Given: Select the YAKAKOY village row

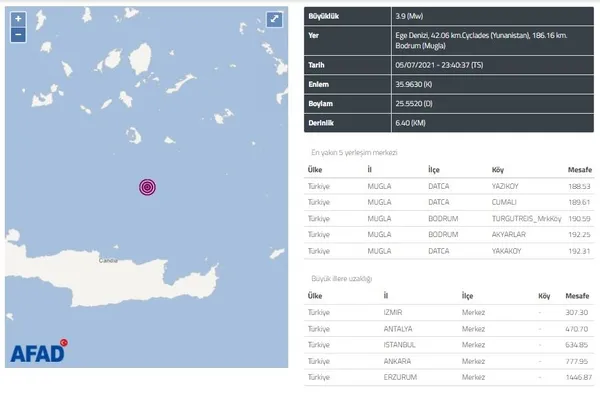Looking at the screenshot, I should (x=449, y=251).
